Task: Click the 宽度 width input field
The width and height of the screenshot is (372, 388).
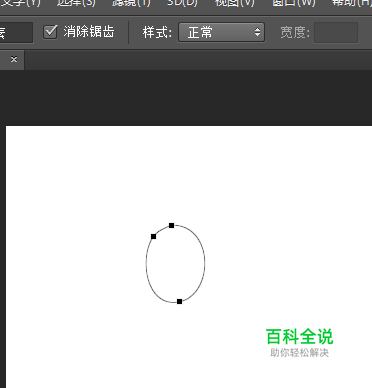Action: click(336, 32)
